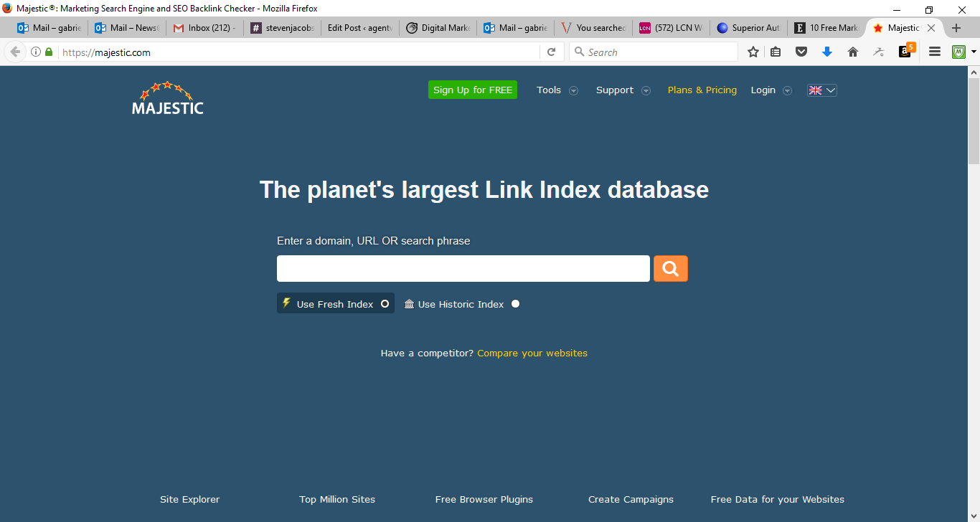Click the Amazon extension icon with the 5 badge
980x522 pixels.
[x=907, y=50]
